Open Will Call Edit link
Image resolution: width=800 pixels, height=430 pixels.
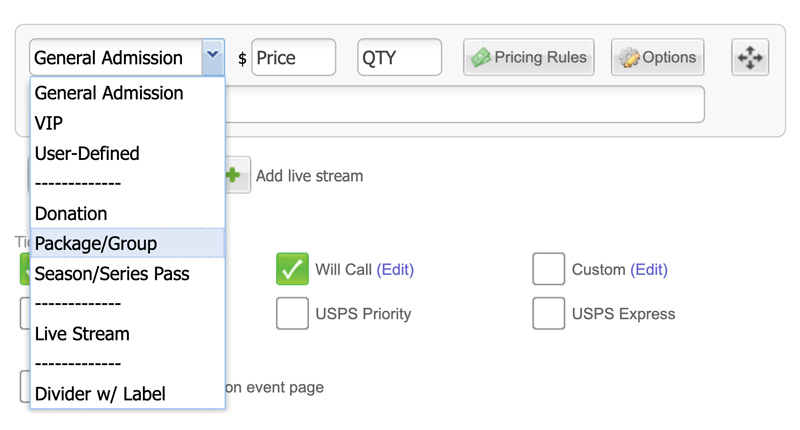click(x=395, y=269)
